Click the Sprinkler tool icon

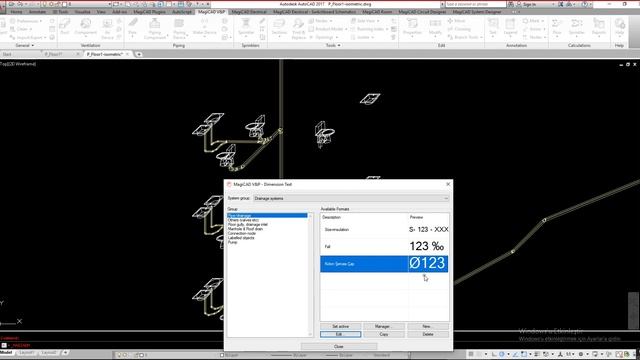(246, 27)
